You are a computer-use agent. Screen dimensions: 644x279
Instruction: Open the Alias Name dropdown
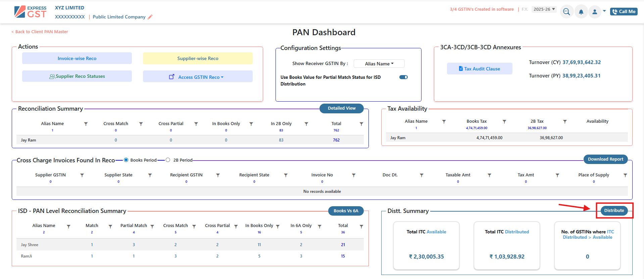pos(379,64)
